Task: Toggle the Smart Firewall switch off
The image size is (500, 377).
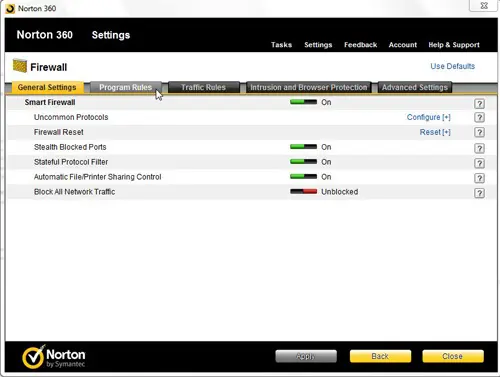Action: coord(303,102)
